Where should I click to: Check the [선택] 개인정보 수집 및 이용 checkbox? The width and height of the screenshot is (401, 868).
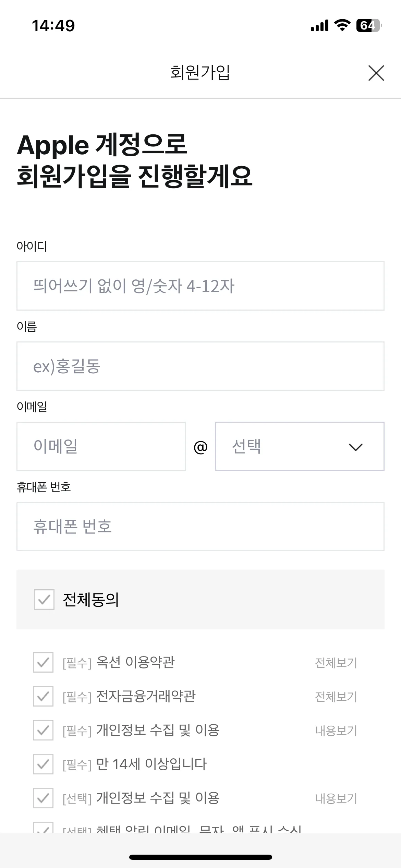click(x=42, y=799)
